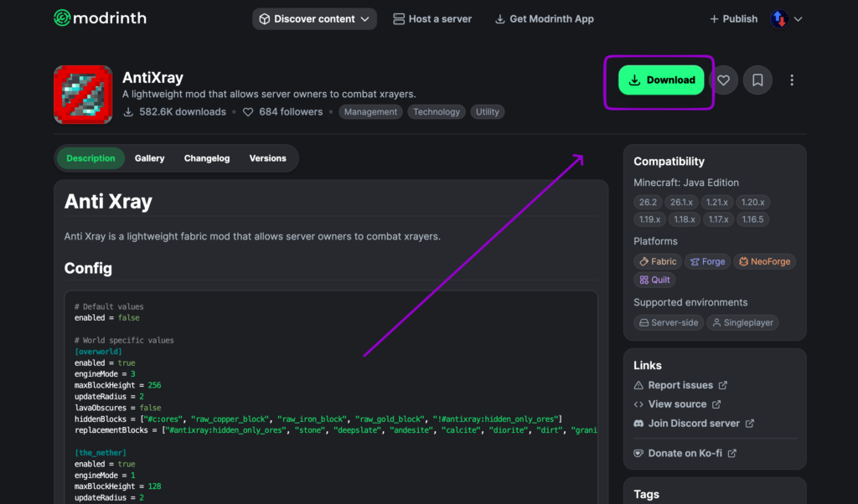Click external-link icon beside View source

pyautogui.click(x=716, y=404)
